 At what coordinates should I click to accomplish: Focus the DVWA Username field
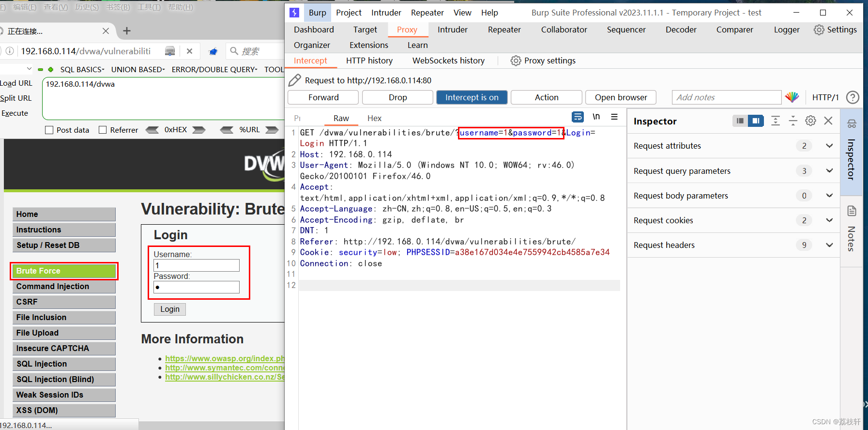(197, 265)
